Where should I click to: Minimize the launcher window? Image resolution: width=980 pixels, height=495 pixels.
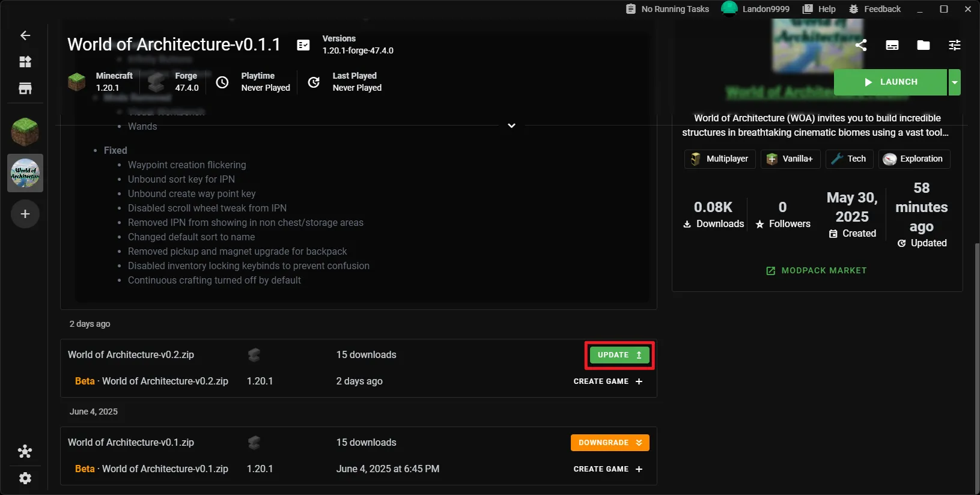click(920, 9)
